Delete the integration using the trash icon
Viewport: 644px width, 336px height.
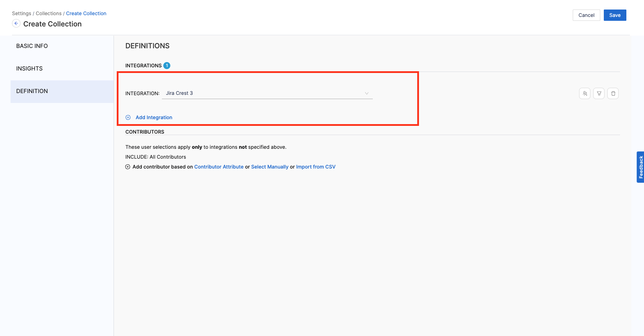click(x=613, y=93)
